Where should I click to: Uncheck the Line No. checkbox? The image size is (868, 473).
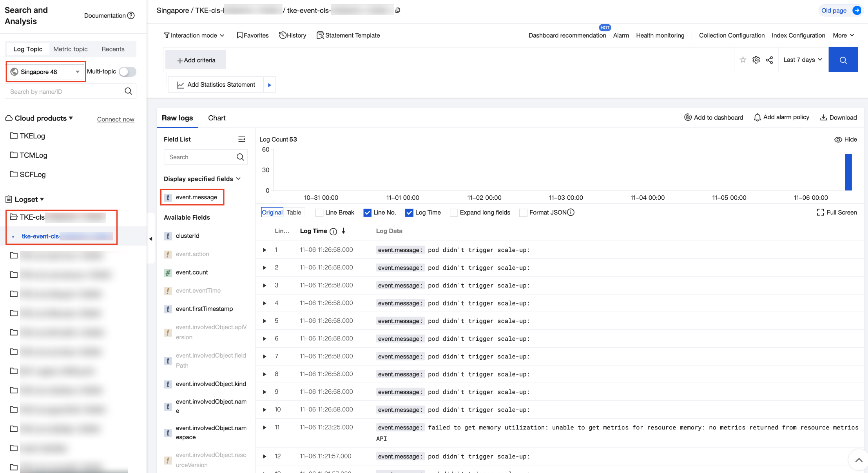(x=367, y=213)
